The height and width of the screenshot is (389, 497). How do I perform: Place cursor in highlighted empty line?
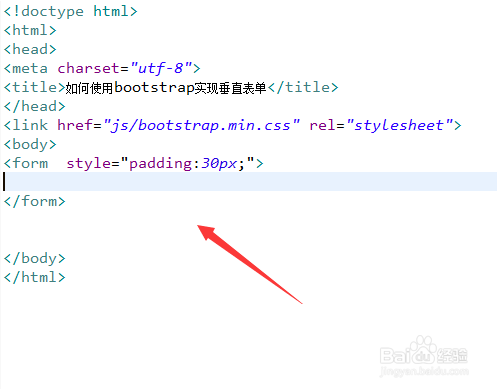(250, 182)
